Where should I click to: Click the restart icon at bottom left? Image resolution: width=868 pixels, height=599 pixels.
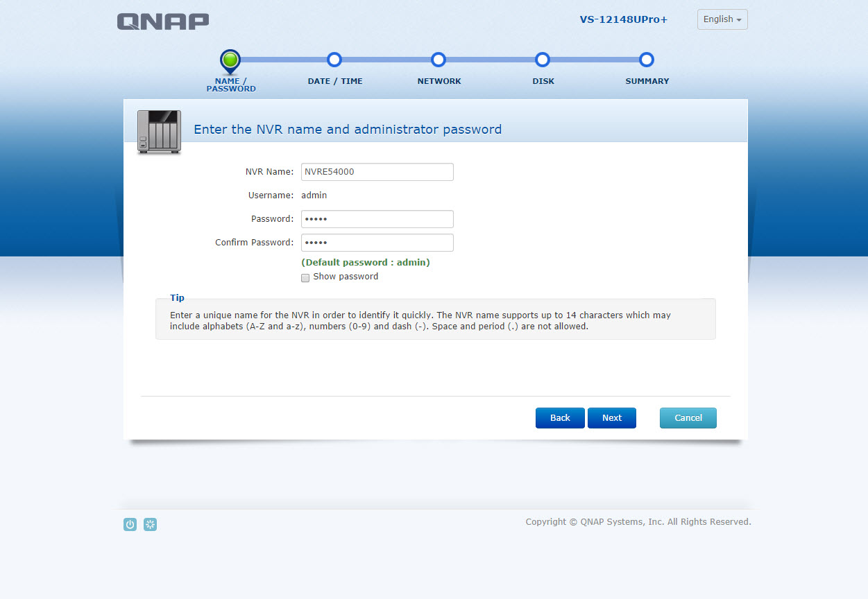(150, 525)
